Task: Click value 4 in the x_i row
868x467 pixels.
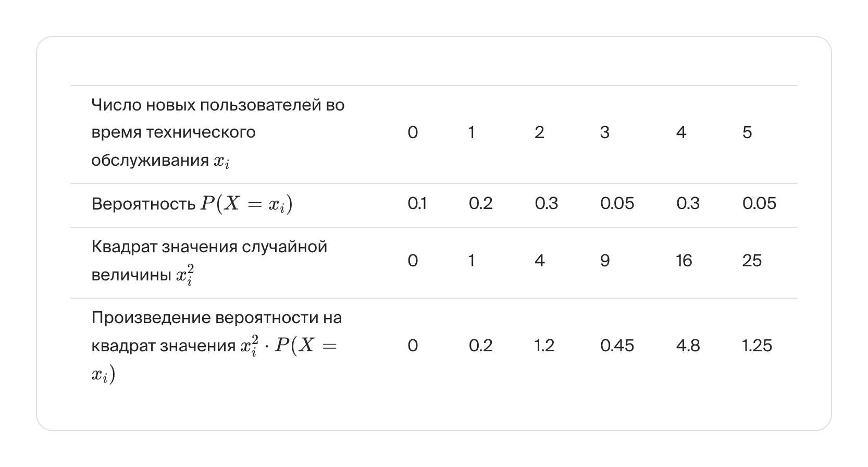Action: (681, 133)
